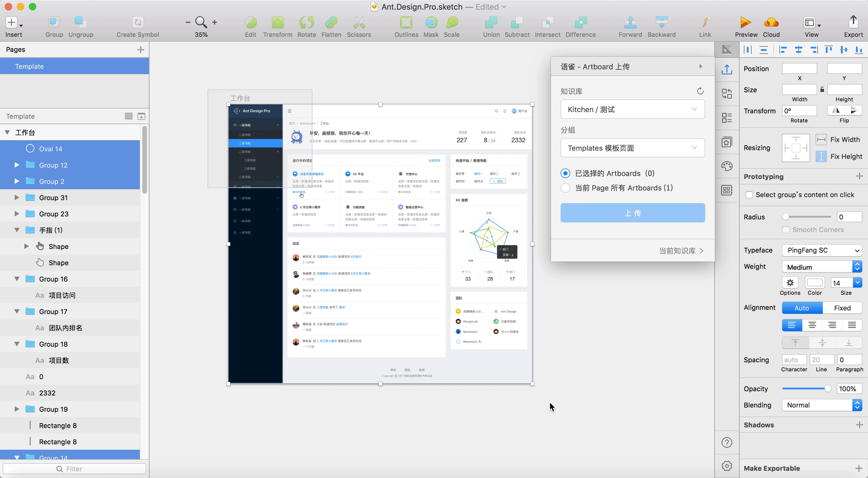Open the palette icon in plugin sidebar
This screenshot has height=478, width=868.
pos(727,166)
